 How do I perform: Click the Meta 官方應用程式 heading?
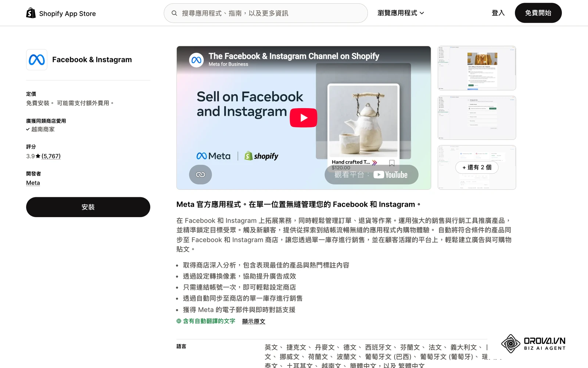298,204
